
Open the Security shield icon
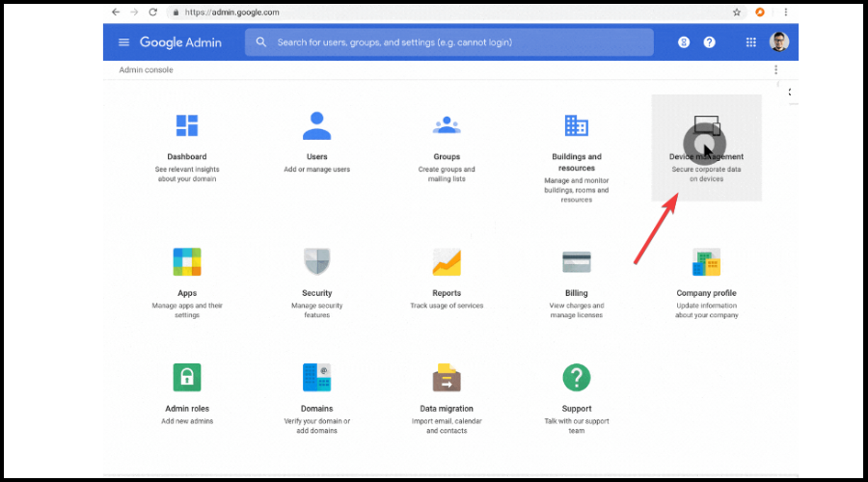[x=316, y=262]
